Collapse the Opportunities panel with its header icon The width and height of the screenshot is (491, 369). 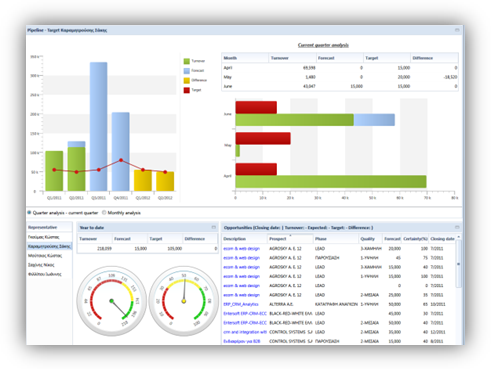tap(457, 227)
